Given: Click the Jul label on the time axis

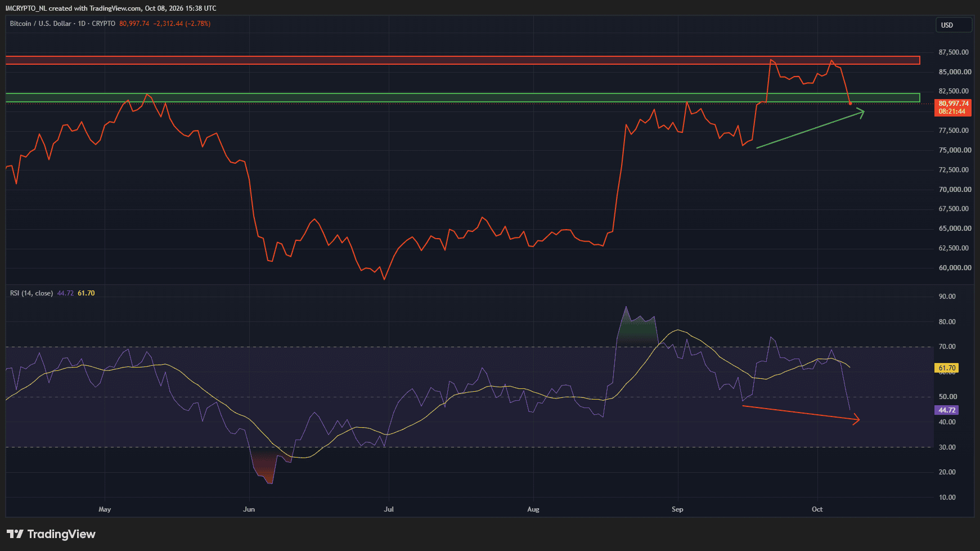Looking at the screenshot, I should (x=389, y=509).
